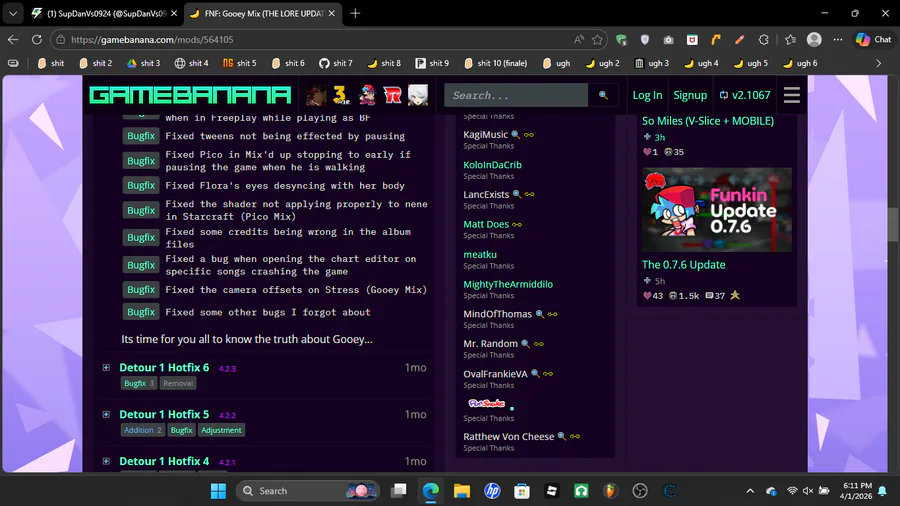This screenshot has height=506, width=900.
Task: Open the v2.1067 version link
Action: pos(745,95)
